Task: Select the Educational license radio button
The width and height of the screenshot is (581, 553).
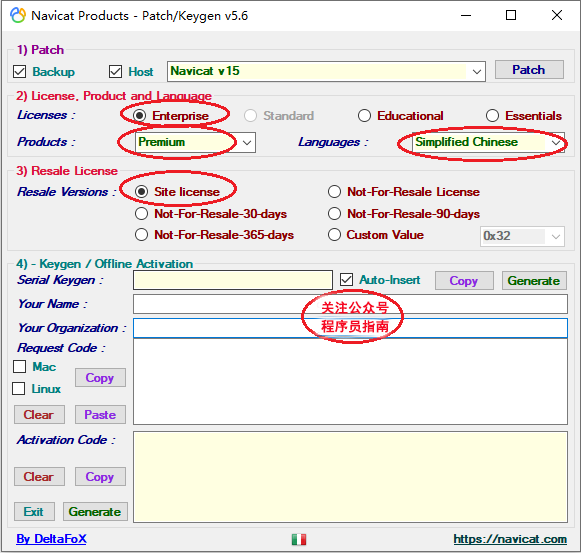Action: 364,116
